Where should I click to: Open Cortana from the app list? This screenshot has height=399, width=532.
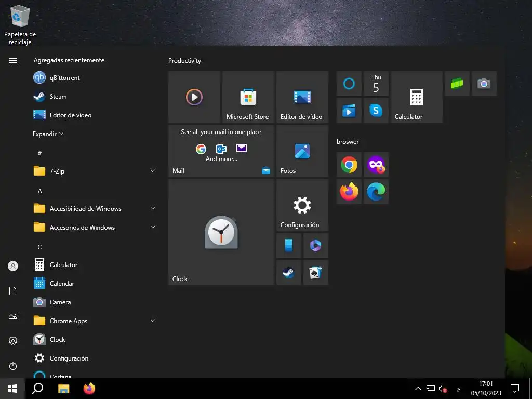[x=94, y=375]
